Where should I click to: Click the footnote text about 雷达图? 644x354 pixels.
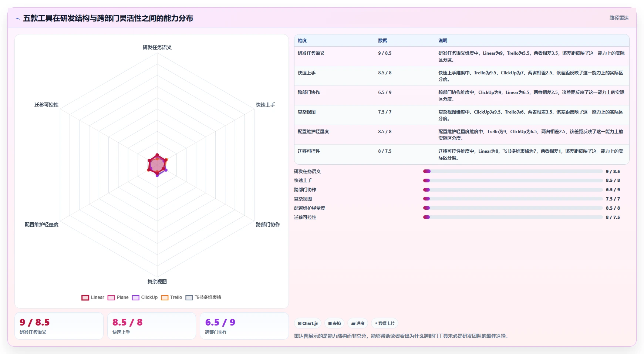point(402,336)
